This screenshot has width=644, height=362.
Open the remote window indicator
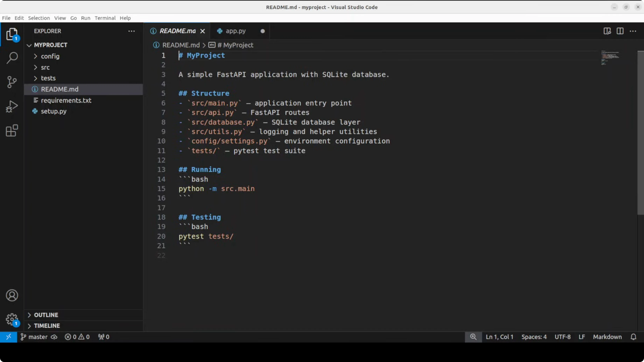tap(9, 337)
